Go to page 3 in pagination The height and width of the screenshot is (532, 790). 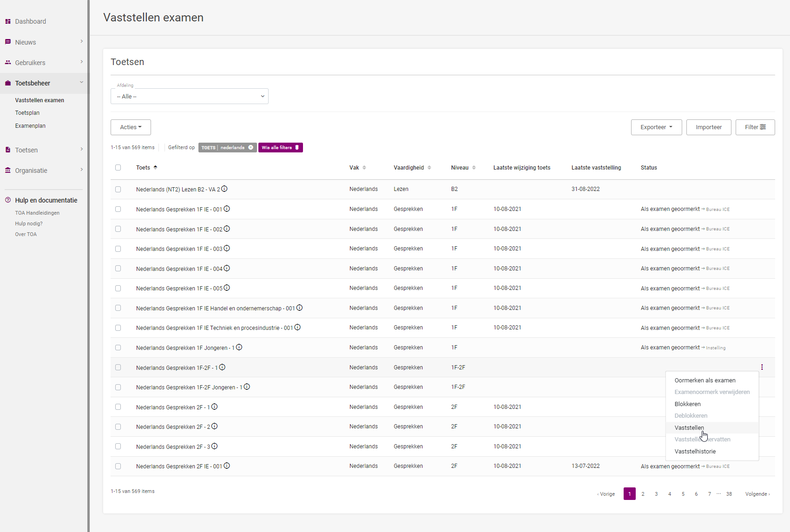(656, 494)
